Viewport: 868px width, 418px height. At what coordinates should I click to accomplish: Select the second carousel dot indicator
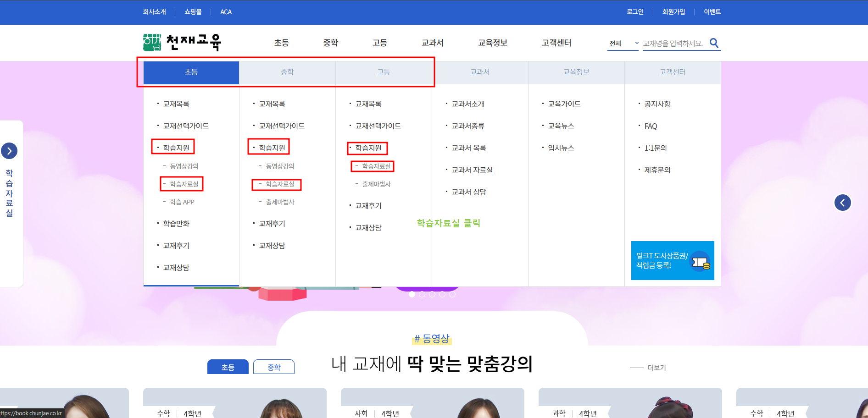(x=421, y=295)
